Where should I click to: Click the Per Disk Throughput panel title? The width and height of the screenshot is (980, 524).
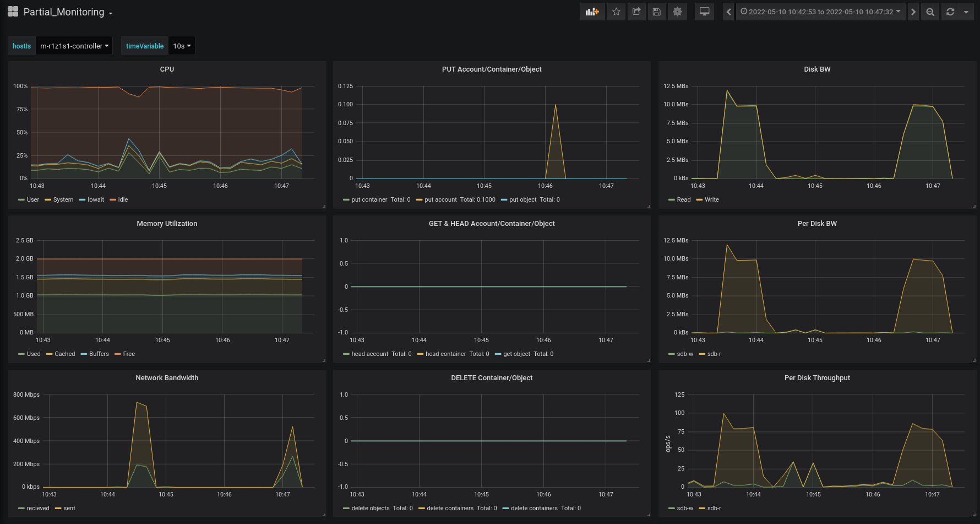click(816, 378)
